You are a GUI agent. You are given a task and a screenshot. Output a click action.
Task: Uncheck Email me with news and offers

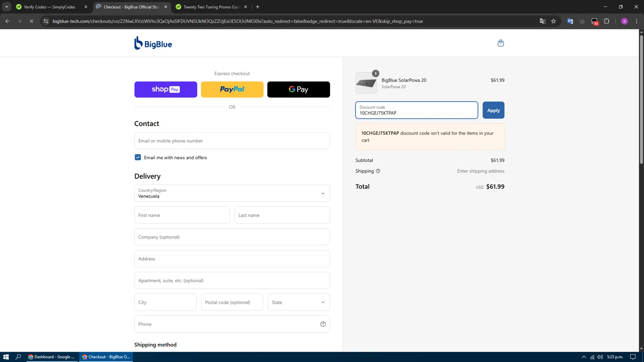pyautogui.click(x=138, y=157)
